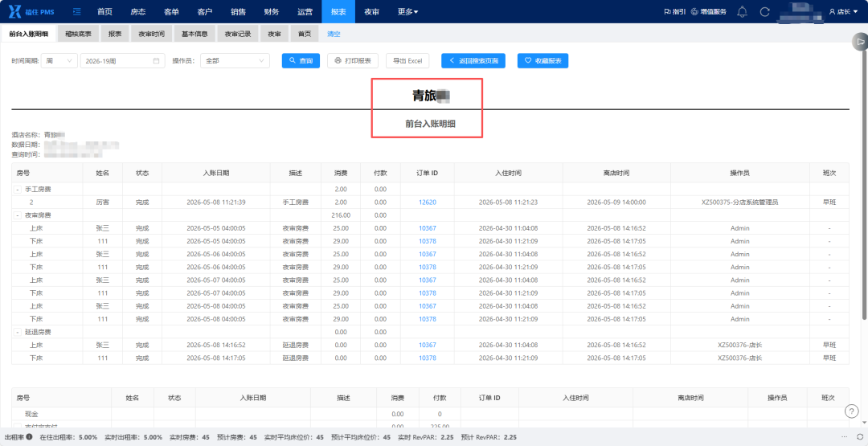The width and height of the screenshot is (868, 446).
Task: Click the help question mark icon
Action: pos(852,411)
